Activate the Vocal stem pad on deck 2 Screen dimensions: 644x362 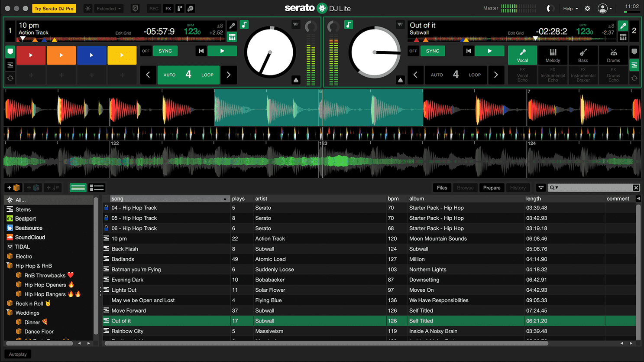[522, 55]
